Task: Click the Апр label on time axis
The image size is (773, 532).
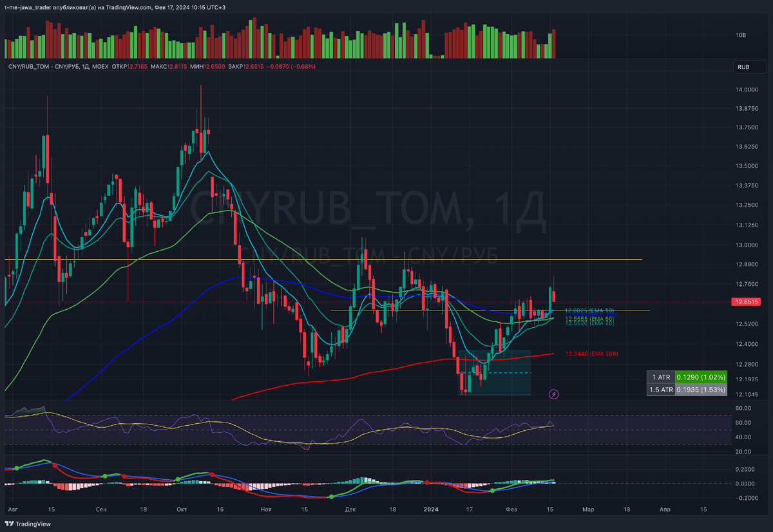Action: 665,509
